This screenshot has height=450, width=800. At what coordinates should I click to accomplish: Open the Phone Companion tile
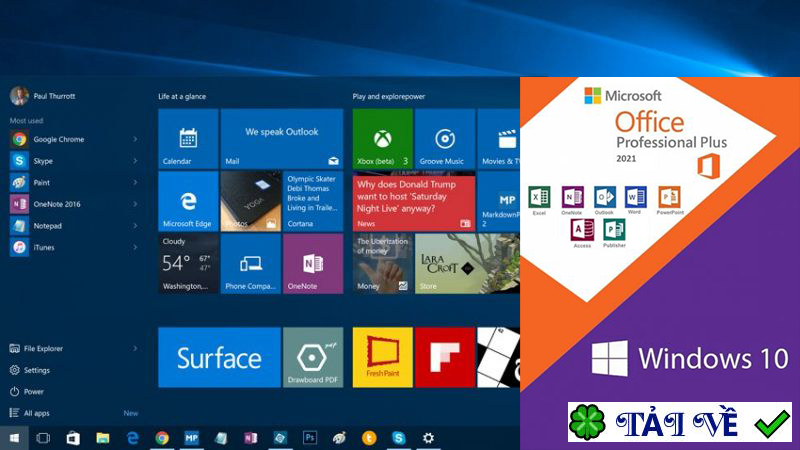click(x=251, y=263)
